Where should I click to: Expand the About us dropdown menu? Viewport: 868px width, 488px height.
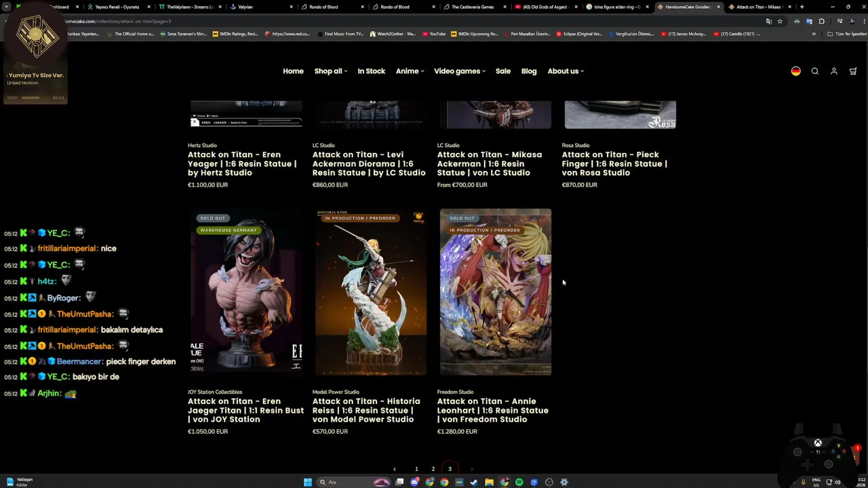(x=566, y=71)
